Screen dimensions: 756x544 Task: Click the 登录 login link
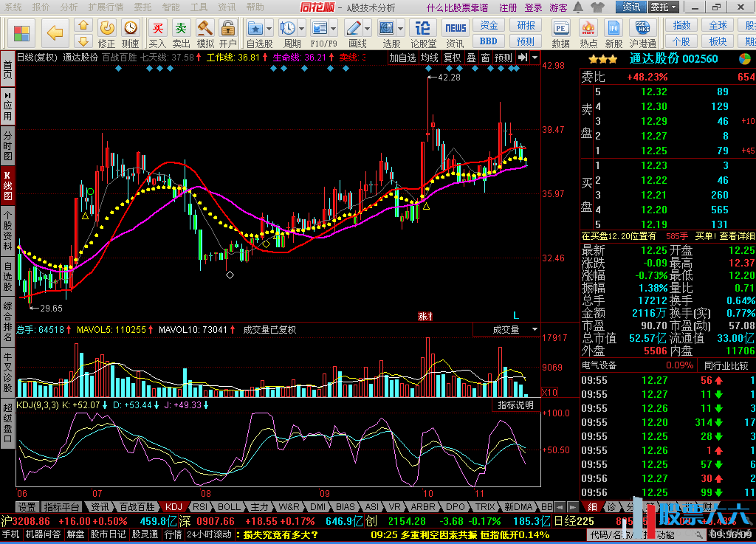[533, 7]
